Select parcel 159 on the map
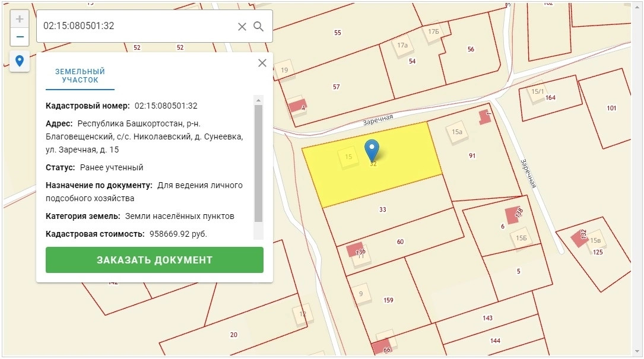 (389, 300)
